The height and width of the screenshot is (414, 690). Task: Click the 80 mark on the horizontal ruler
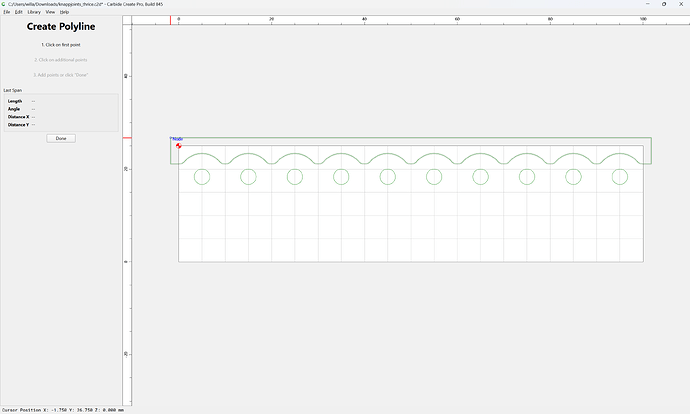tap(550, 19)
